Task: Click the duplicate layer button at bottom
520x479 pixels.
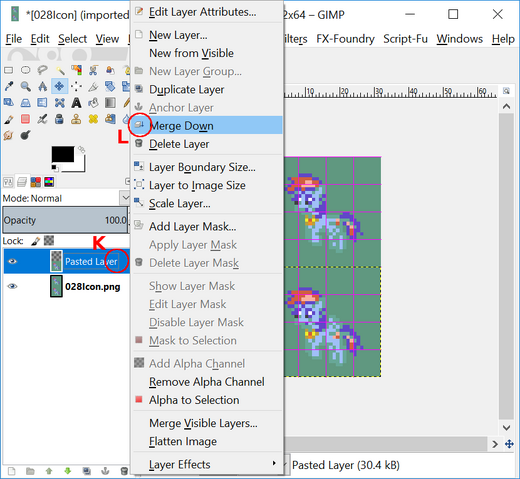Action: coord(87,471)
